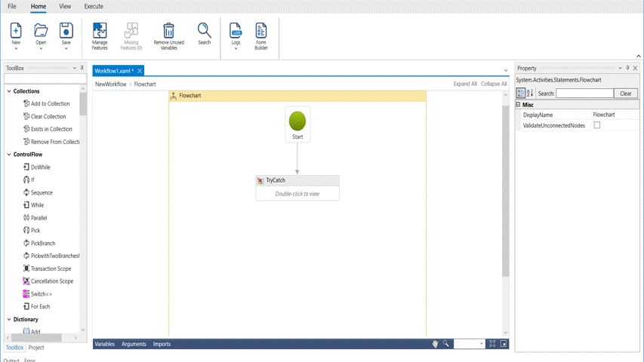Enable ValidateUnconnectedNodes checkbox
This screenshot has height=362, width=644.
[596, 125]
